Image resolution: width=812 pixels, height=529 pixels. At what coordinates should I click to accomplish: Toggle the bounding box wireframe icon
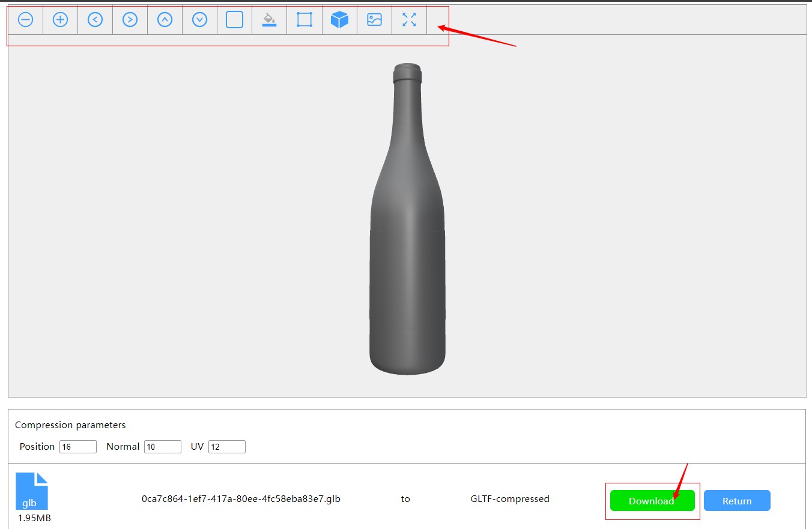pos(304,20)
